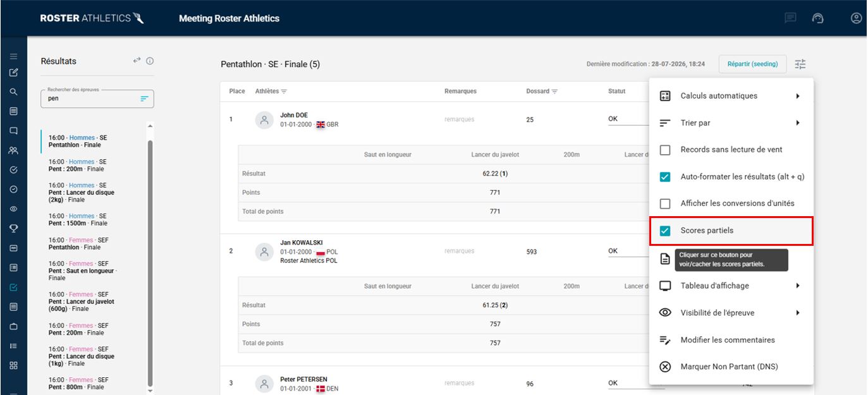Viewport: 868px width, 395px height.
Task: Click the swap arrows icon near Résultats
Action: point(137,61)
